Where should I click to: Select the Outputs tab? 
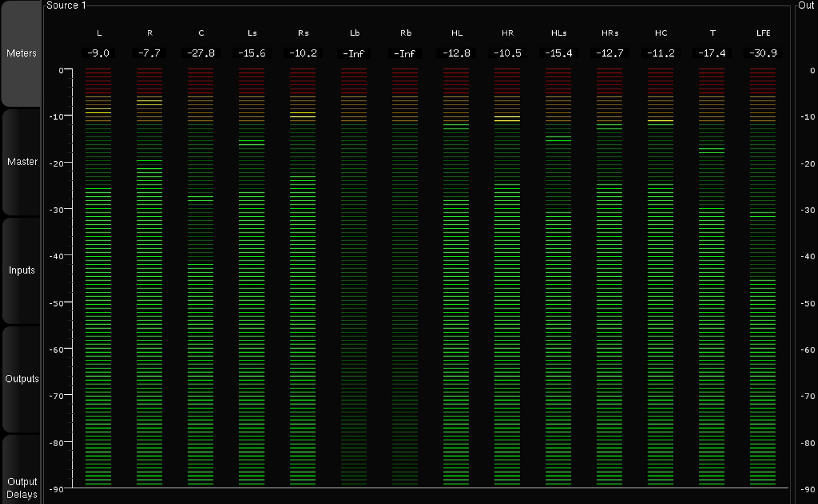click(x=22, y=379)
